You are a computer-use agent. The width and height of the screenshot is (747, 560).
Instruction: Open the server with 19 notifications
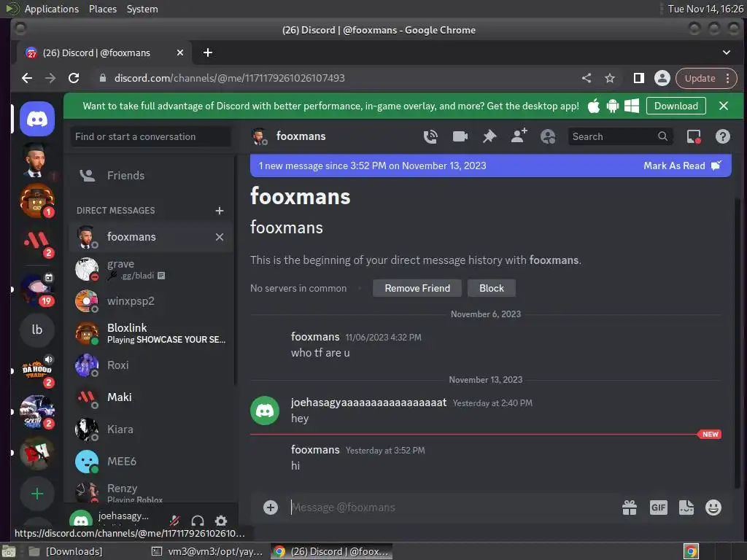click(36, 289)
